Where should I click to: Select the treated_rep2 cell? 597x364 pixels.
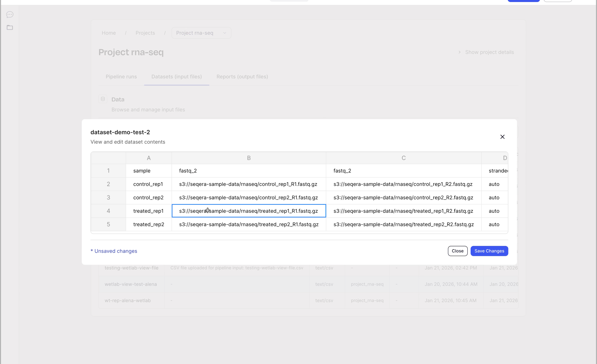click(149, 224)
